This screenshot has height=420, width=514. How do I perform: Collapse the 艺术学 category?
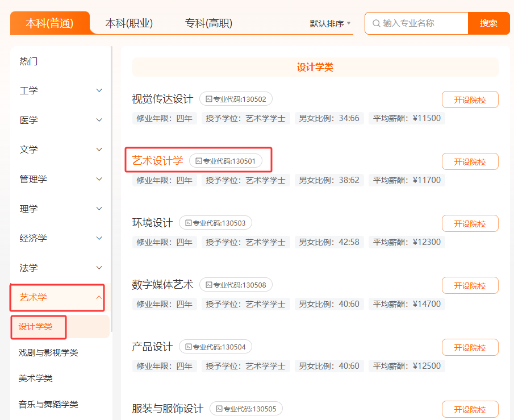click(x=99, y=297)
